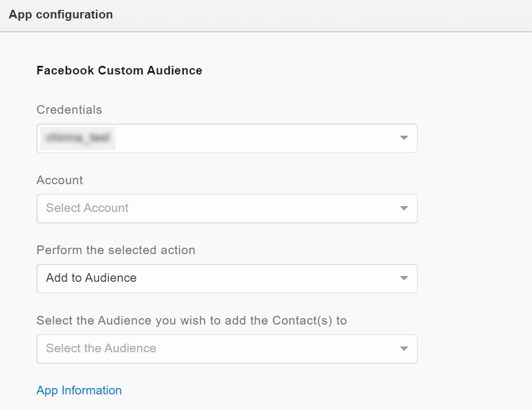Click the "Perform the selected action" label
Viewport: 532px width, 410px height.
pos(116,250)
